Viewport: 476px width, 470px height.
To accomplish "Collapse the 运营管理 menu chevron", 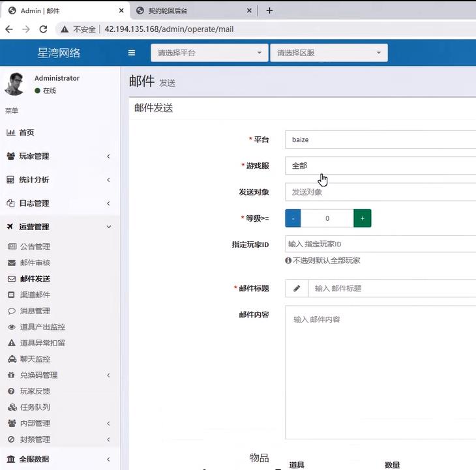I will click(x=108, y=227).
